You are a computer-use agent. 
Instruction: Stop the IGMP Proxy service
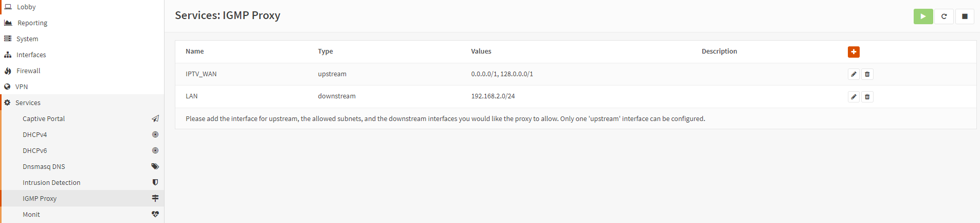pos(965,16)
